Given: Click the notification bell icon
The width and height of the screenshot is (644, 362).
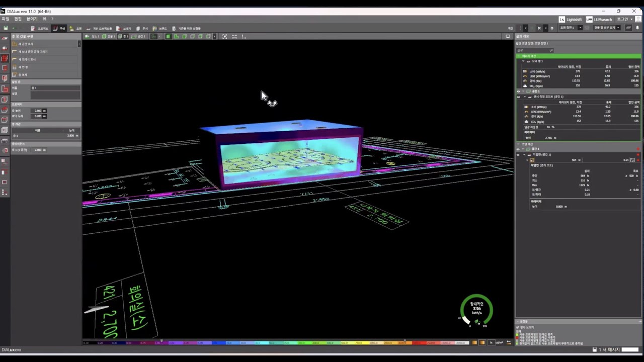Looking at the screenshot, I should click(x=637, y=28).
